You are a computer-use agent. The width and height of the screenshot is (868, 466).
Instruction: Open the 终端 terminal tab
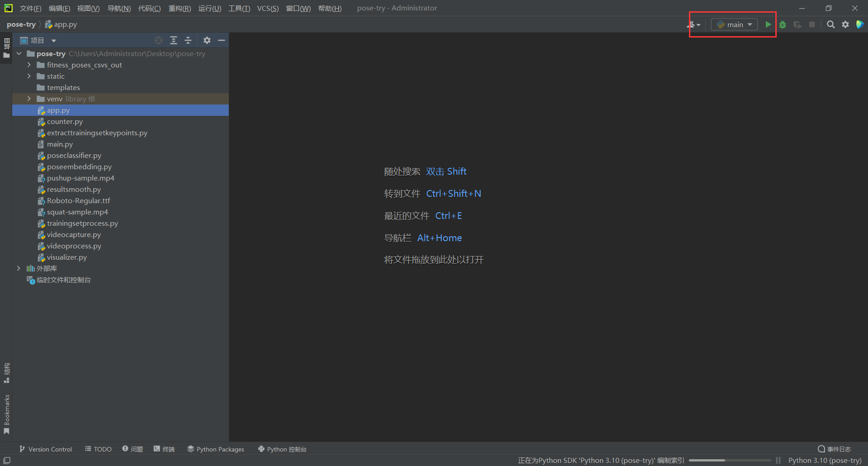(x=164, y=449)
